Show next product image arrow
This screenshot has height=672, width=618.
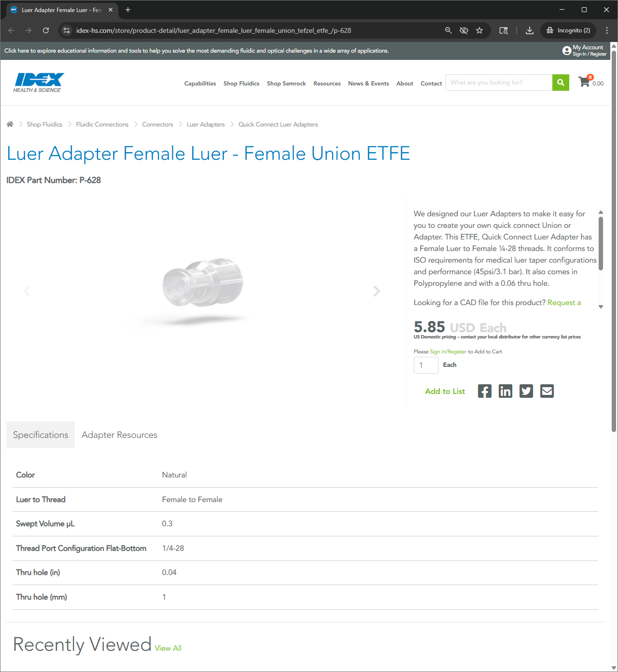(x=377, y=291)
